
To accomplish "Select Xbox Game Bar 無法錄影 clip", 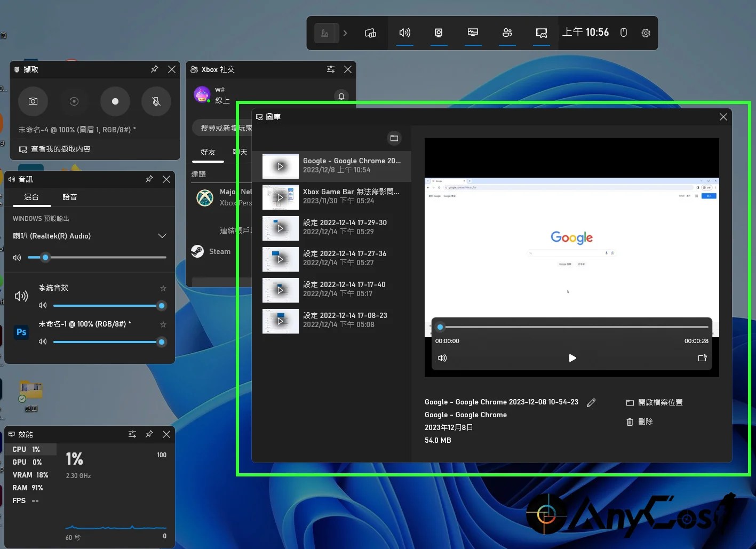I will pos(331,197).
